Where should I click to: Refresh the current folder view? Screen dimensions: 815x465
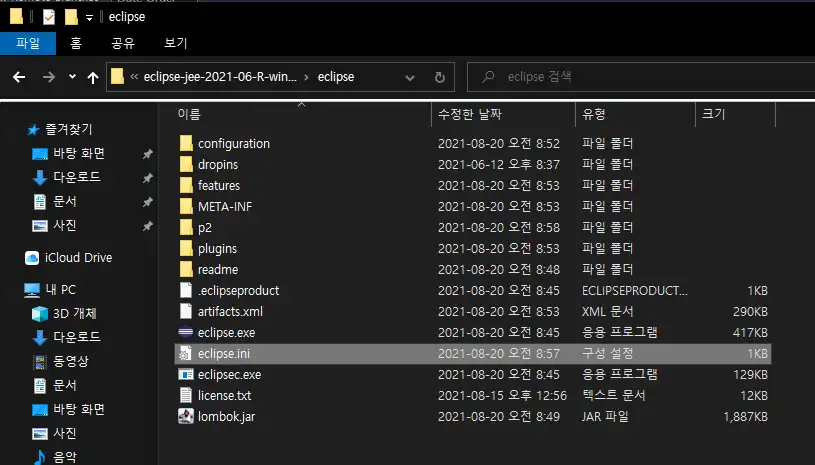pyautogui.click(x=440, y=77)
